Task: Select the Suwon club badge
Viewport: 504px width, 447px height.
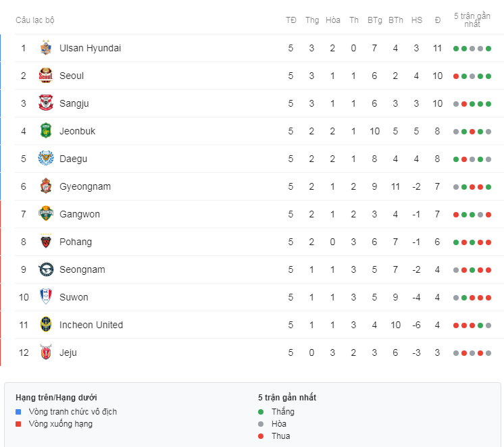Action: 46,296
